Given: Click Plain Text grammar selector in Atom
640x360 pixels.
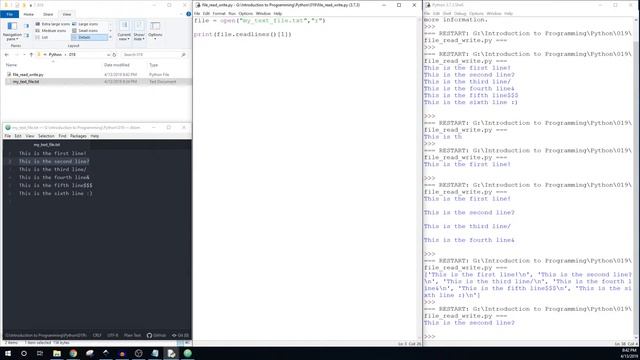Looking at the screenshot, I should [x=132, y=336].
